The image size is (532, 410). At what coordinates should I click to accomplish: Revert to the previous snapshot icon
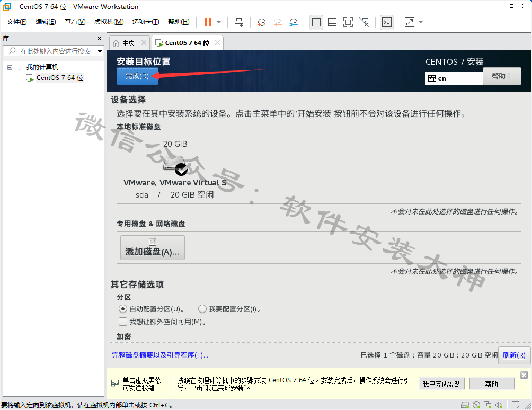pos(278,22)
